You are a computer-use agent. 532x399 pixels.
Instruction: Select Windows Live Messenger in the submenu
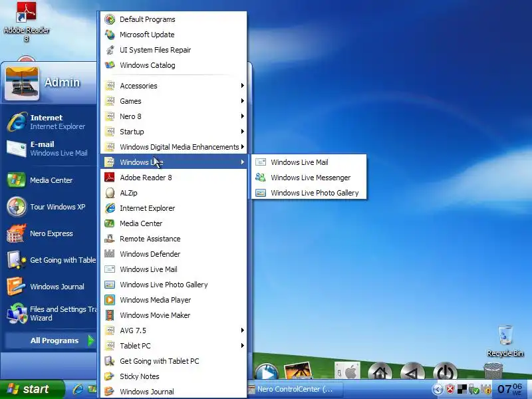point(309,178)
